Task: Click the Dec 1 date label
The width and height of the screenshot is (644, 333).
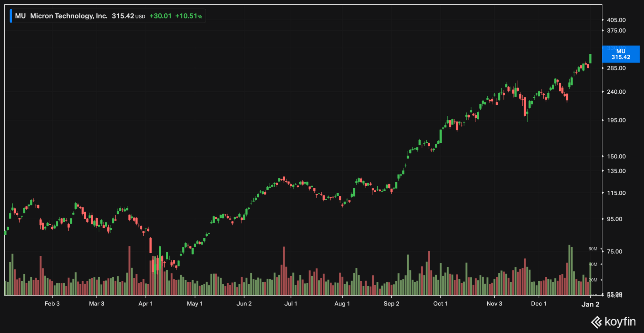Action: tap(539, 303)
